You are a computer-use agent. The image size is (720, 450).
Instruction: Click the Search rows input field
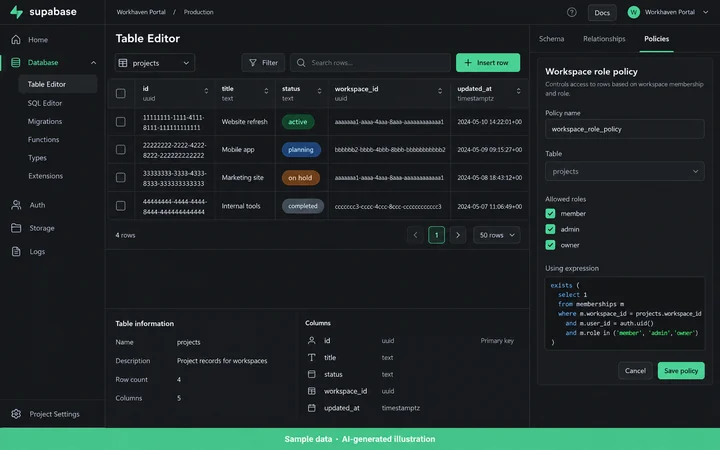click(370, 62)
